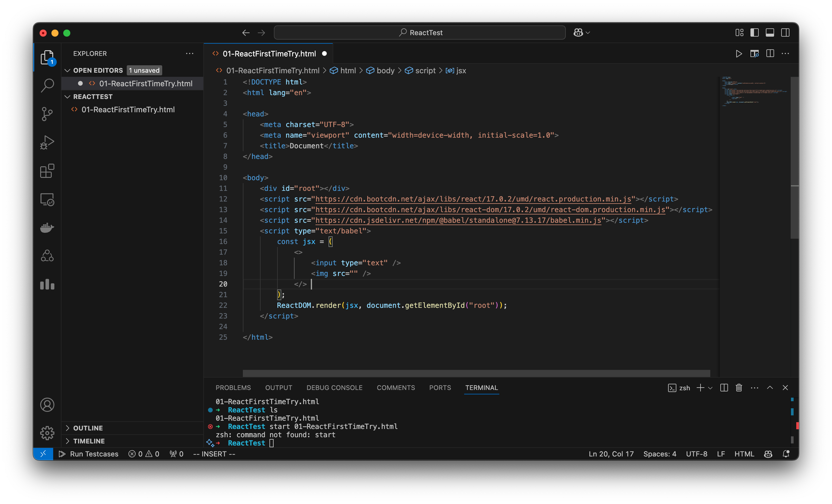Collapse the OPEN EDITORS section

[68, 70]
